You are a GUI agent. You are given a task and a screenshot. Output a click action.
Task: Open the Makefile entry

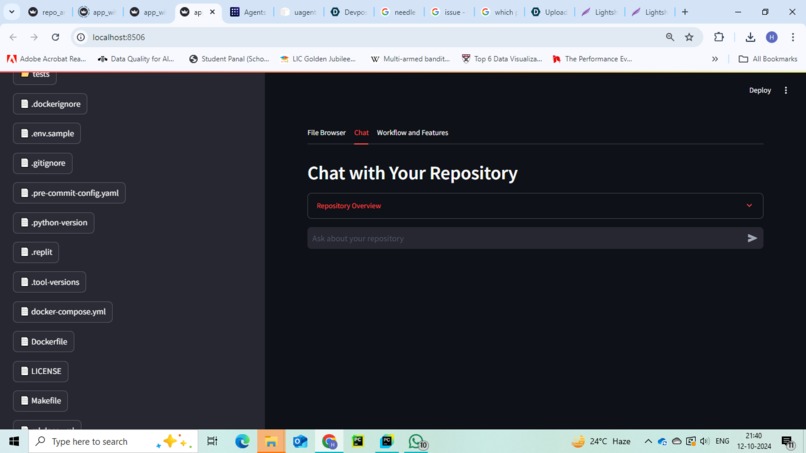[41, 401]
